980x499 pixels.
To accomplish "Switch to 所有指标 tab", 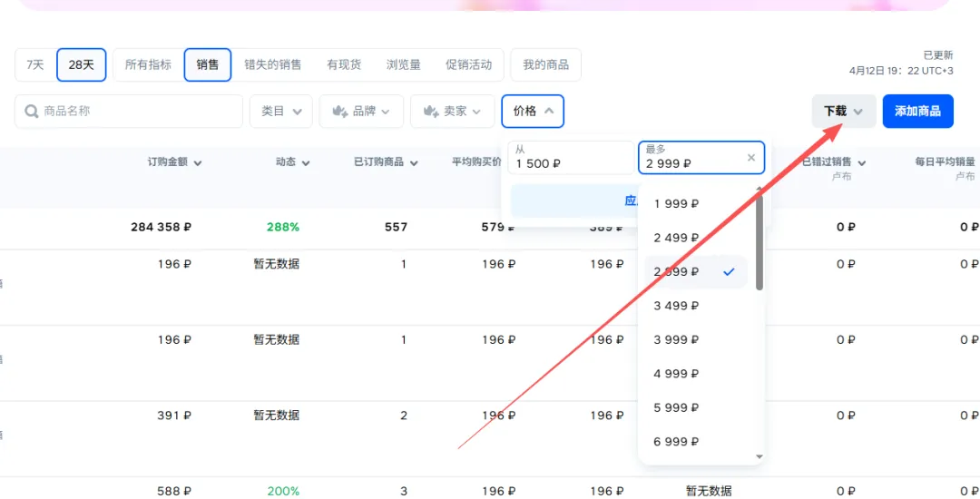I will point(148,65).
